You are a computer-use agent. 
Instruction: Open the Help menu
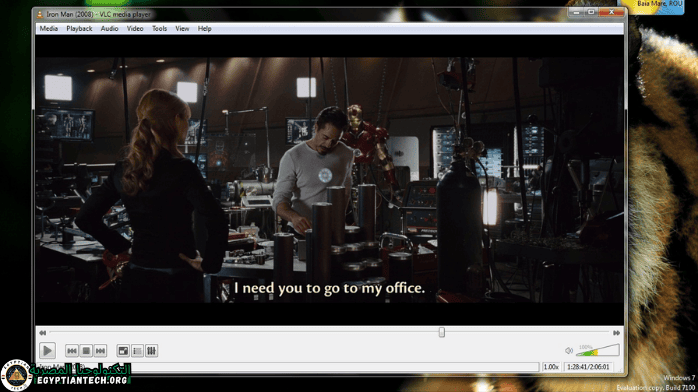point(204,28)
